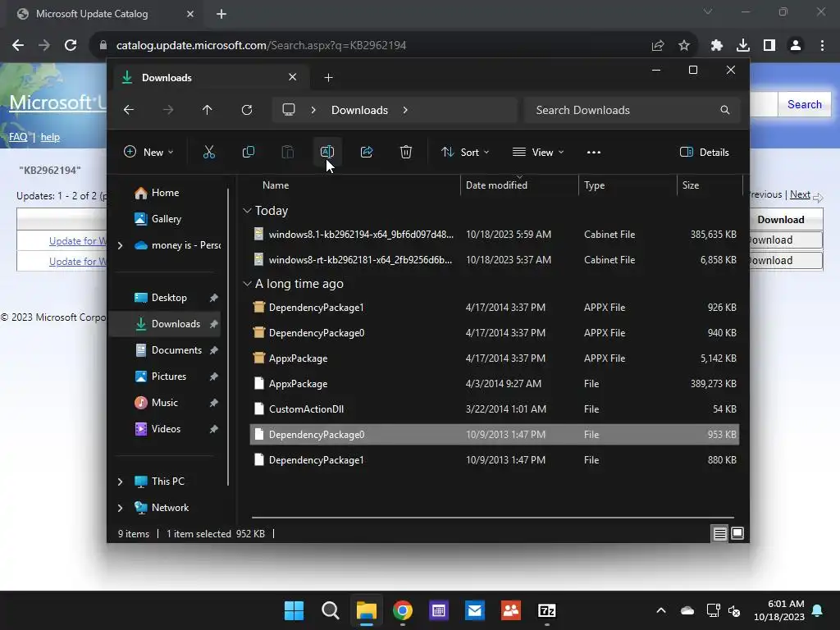Click the Rename icon in toolbar
This screenshot has width=840, height=630.
coord(326,152)
